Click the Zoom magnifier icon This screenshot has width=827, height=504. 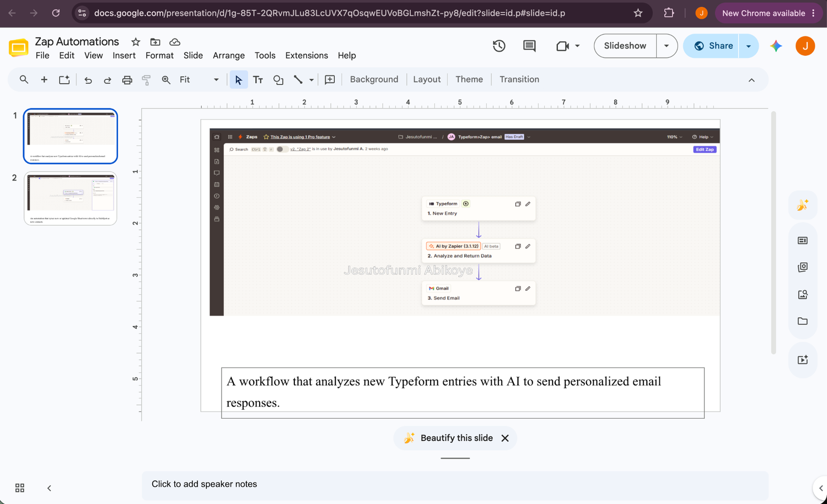166,80
